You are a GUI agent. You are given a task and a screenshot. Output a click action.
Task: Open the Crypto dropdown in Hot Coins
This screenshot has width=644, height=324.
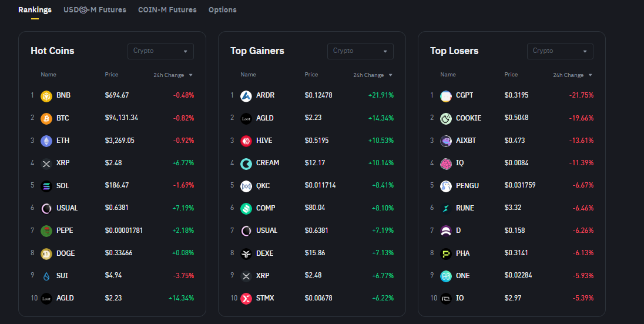[x=160, y=51]
